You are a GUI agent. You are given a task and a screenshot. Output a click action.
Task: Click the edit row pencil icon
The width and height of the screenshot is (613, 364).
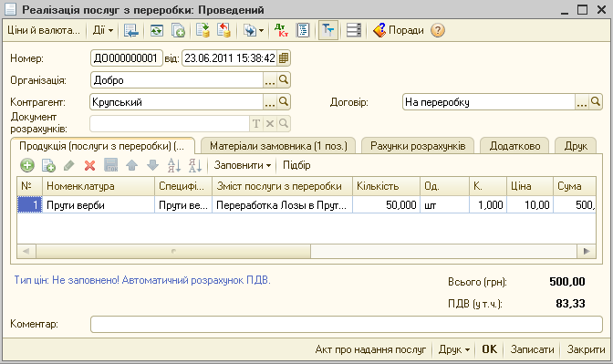coord(68,165)
